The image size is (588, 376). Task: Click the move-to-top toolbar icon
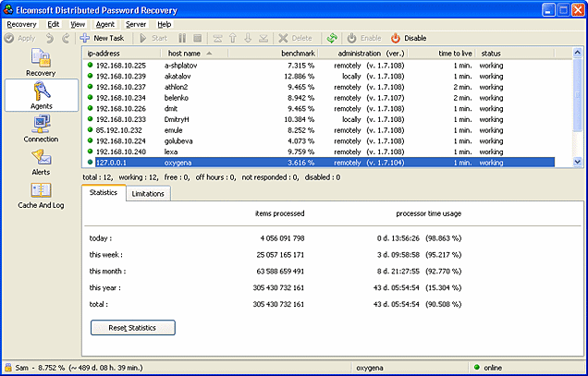tap(217, 38)
